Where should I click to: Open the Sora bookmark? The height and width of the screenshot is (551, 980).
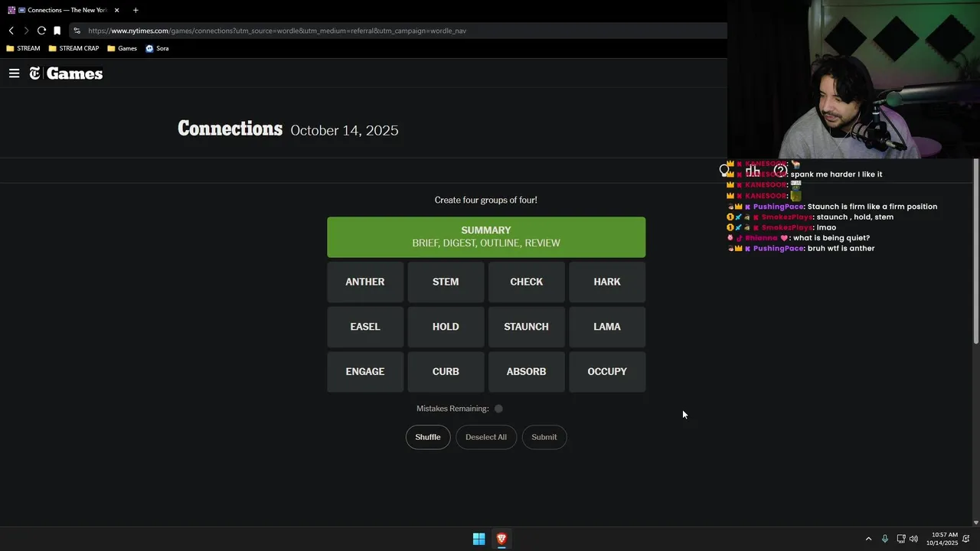coord(157,48)
